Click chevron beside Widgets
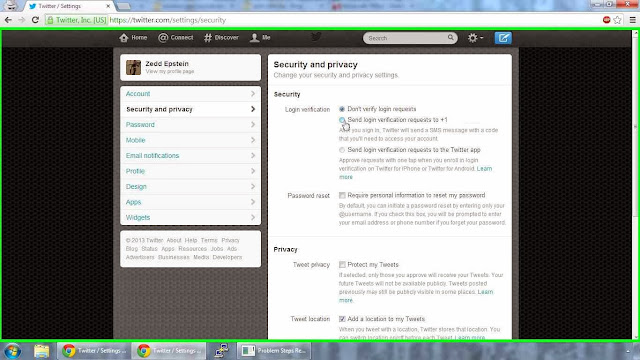Viewport: 640px width, 360px height. (x=253, y=218)
